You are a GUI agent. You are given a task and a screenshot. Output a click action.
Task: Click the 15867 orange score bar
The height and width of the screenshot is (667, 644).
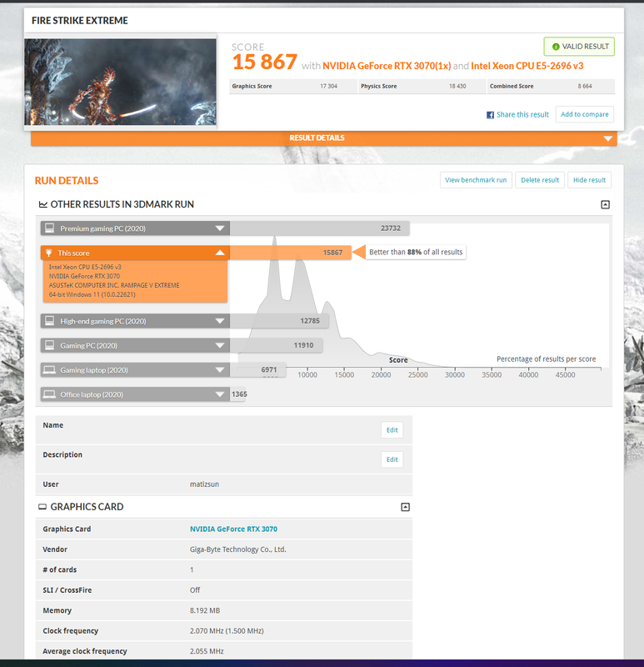[290, 253]
